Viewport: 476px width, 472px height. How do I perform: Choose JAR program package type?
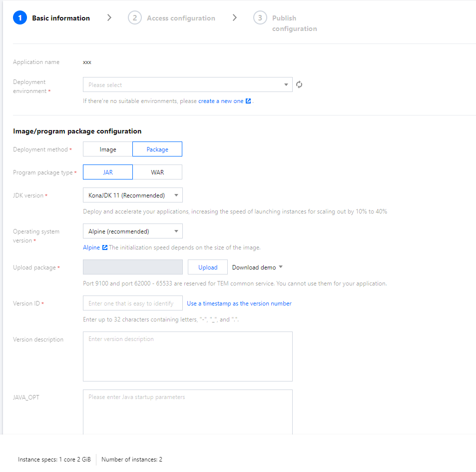[x=108, y=172]
